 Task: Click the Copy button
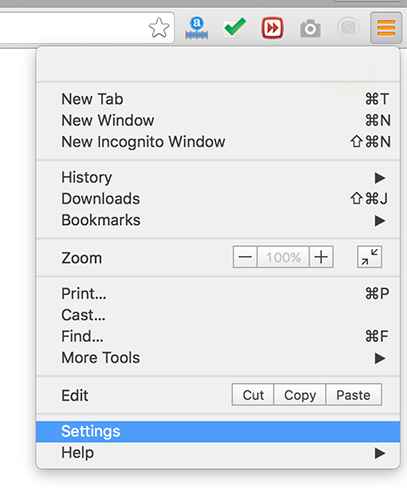coord(300,395)
